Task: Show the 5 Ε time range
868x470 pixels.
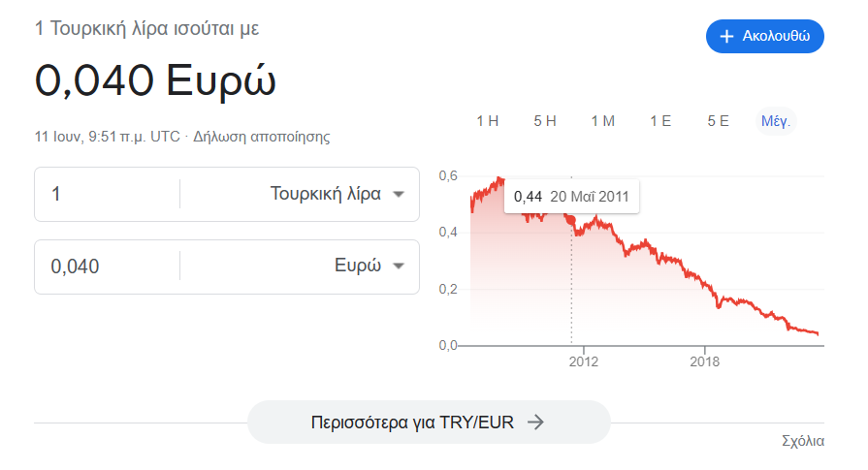Action: pyautogui.click(x=718, y=121)
